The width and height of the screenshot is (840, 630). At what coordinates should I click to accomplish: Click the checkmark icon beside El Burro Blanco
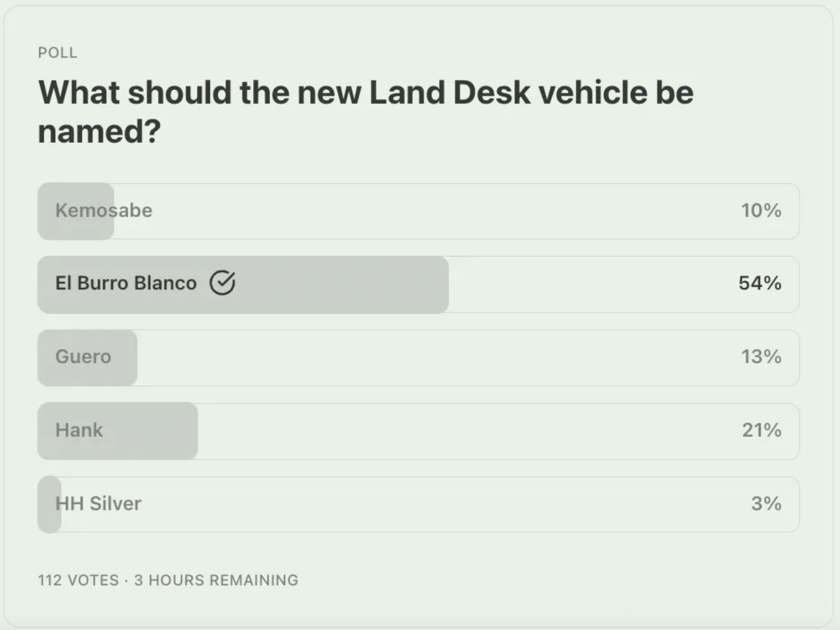222,283
